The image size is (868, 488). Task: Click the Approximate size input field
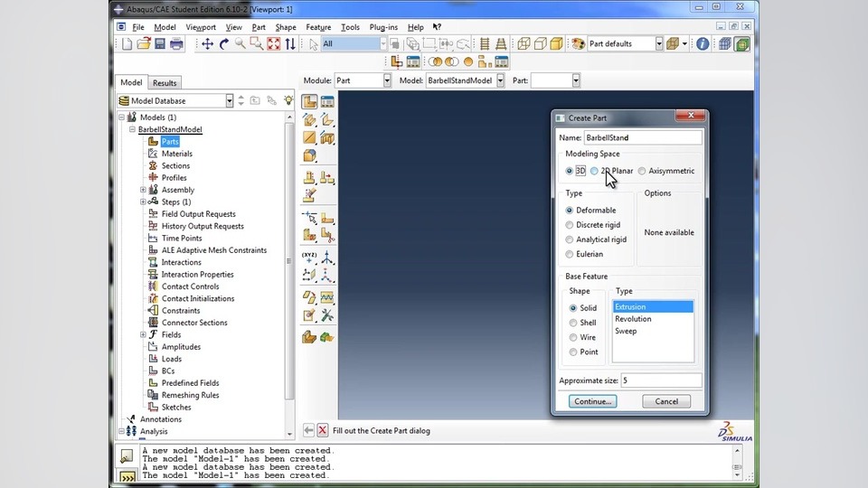point(660,380)
